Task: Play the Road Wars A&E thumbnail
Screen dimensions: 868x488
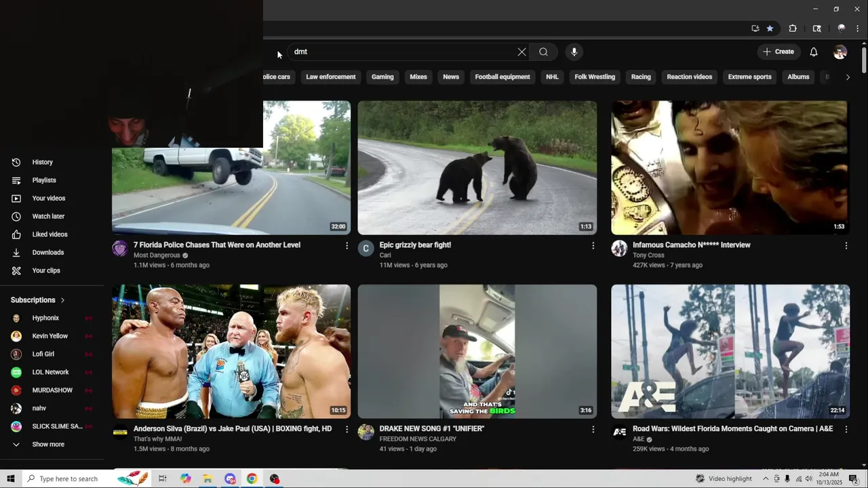Action: [x=730, y=351]
